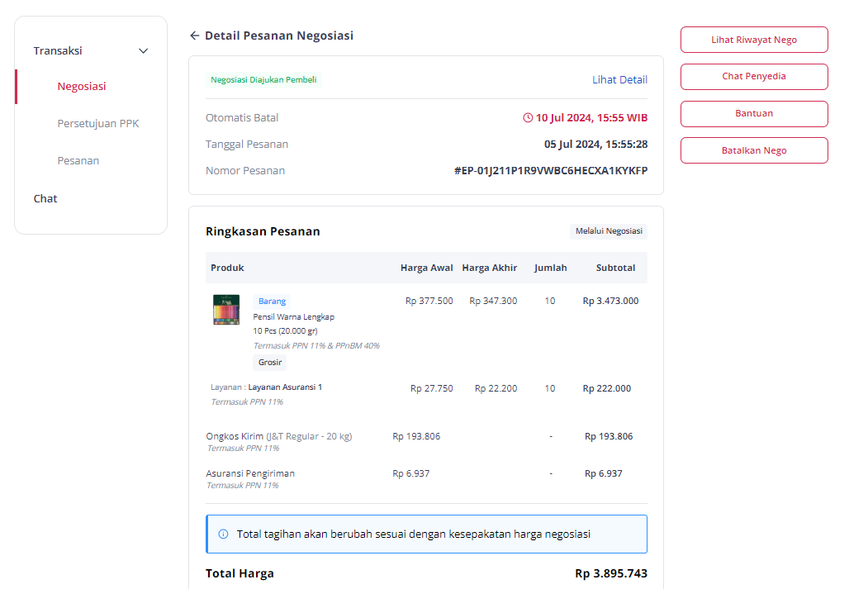Image resolution: width=868 pixels, height=589 pixels.
Task: Click Batalkan Nego button
Action: click(754, 150)
